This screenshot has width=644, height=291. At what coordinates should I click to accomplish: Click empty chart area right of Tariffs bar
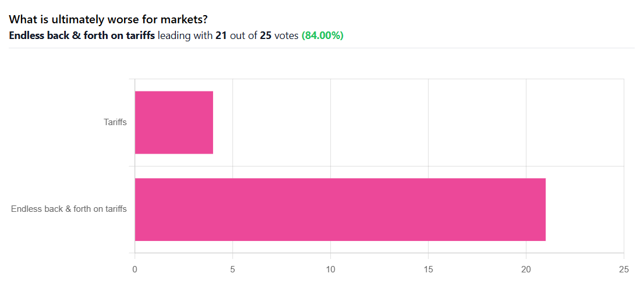tap(418, 122)
